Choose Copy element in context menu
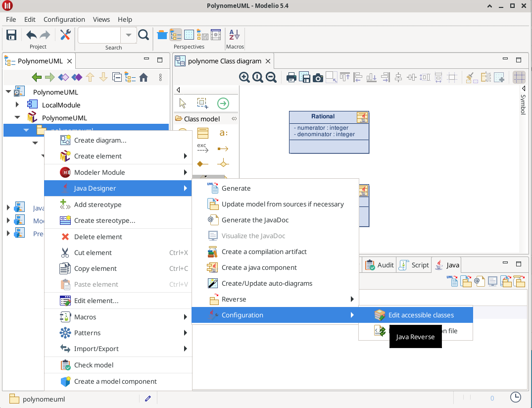The height and width of the screenshot is (408, 532). click(118, 268)
